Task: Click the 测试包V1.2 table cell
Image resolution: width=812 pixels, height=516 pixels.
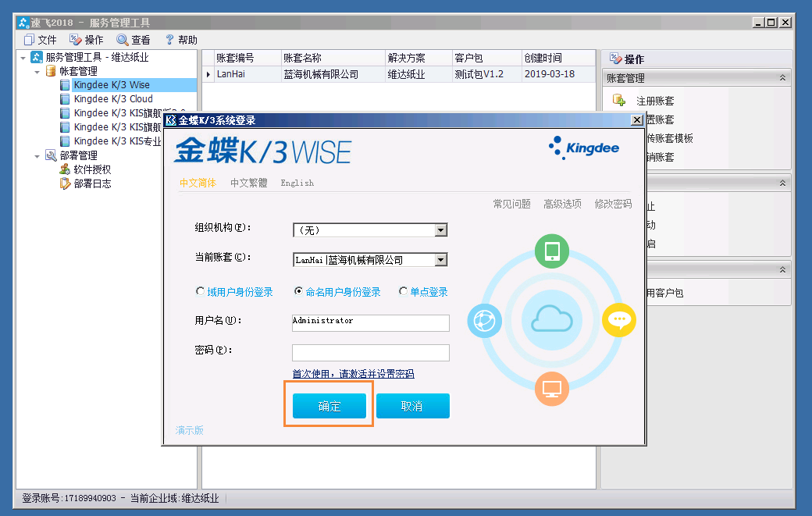Action: [486, 74]
